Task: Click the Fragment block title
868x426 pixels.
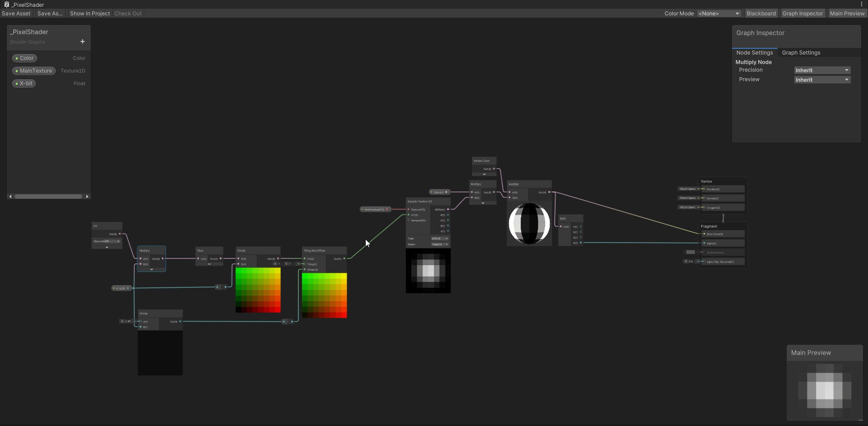Action: 709,226
